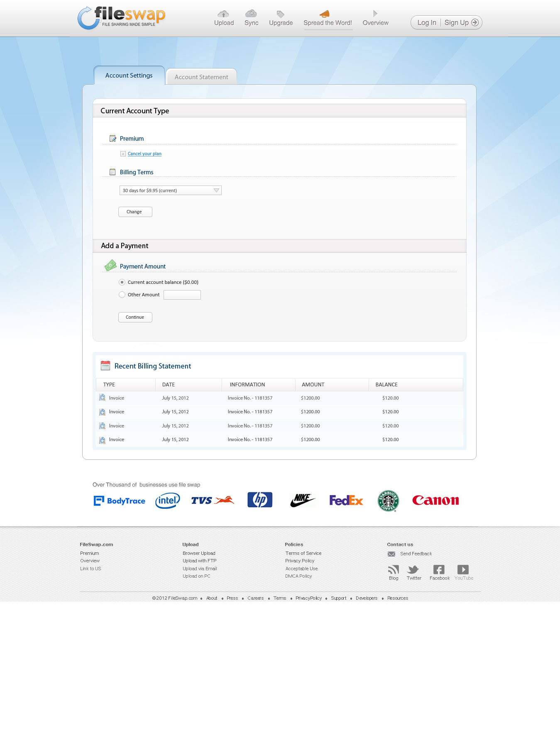Click the Spread the Word megaphone icon
This screenshot has width=560, height=730.
[325, 14]
